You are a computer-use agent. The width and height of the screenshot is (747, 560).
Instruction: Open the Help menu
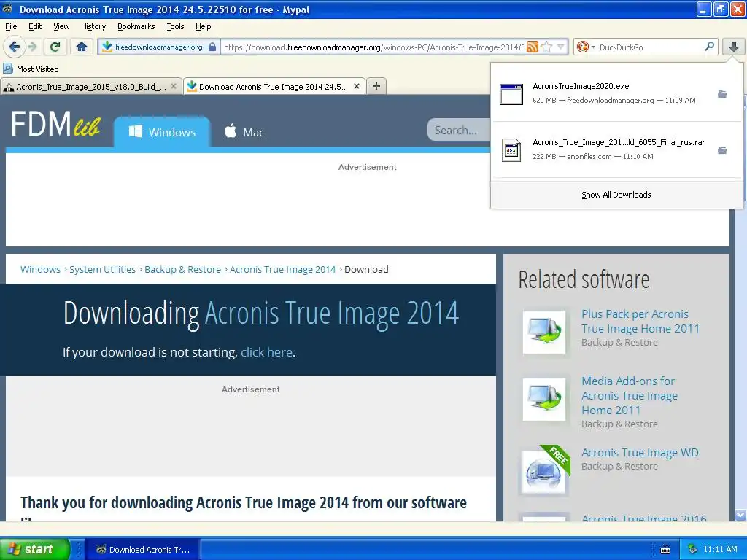point(203,26)
